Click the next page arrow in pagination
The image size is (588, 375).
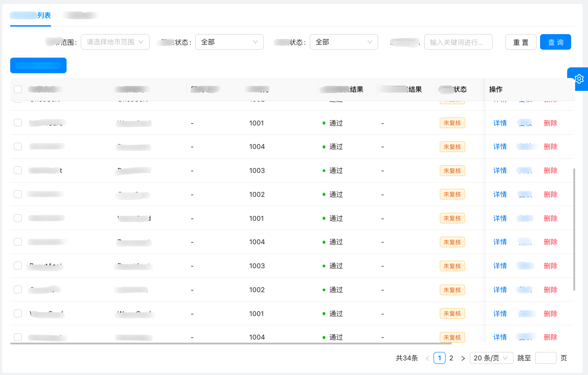463,358
